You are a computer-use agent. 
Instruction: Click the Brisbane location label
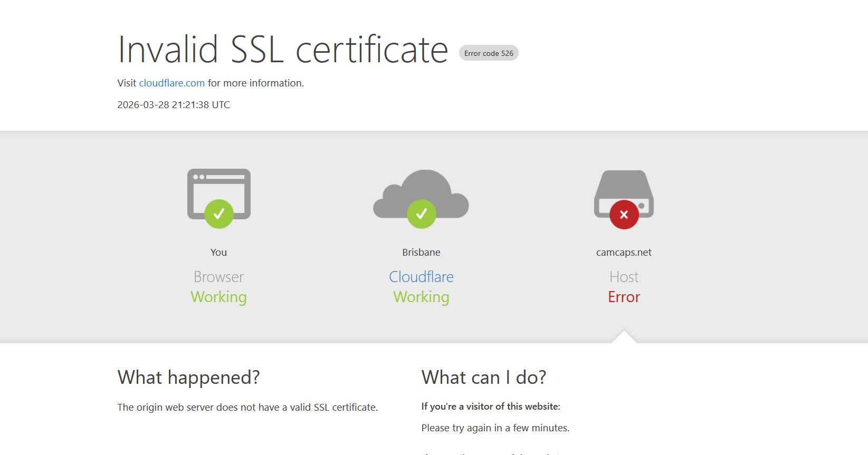coord(421,253)
